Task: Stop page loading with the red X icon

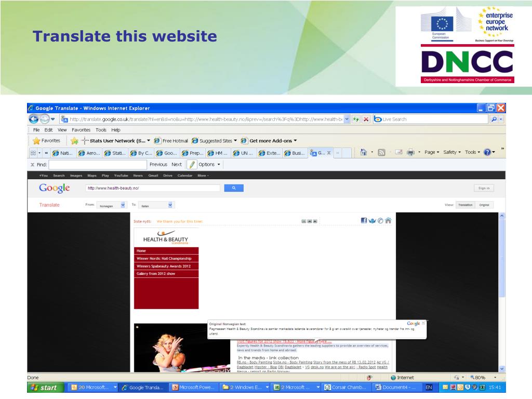Action: coord(366,119)
